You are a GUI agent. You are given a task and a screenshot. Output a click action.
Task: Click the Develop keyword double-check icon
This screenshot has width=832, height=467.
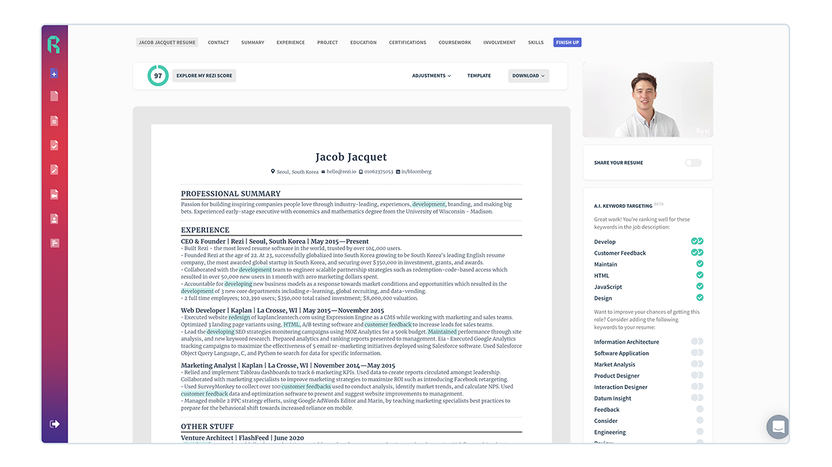point(697,241)
